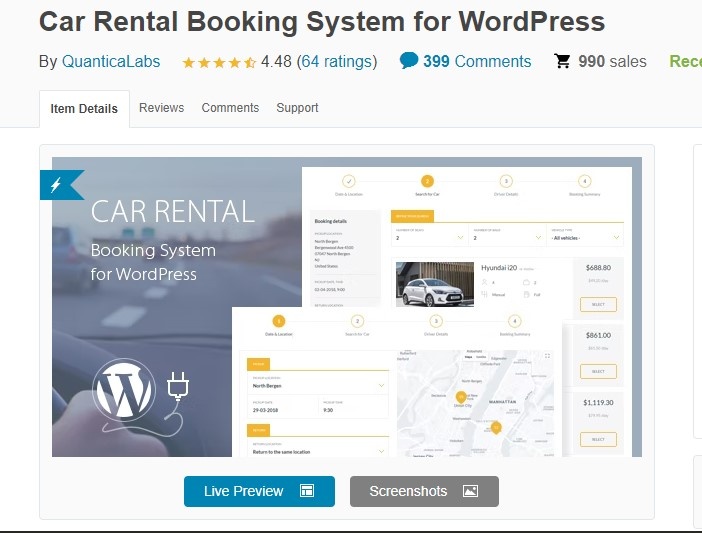This screenshot has width=702, height=533.
Task: Click the page title Car Rental Booking System
Action: 322,21
